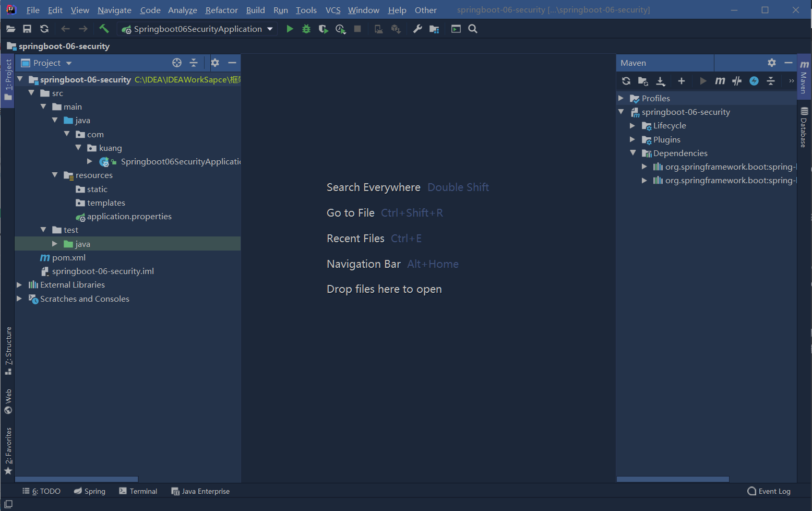
Task: Execute Maven Goal m icon
Action: (x=720, y=81)
